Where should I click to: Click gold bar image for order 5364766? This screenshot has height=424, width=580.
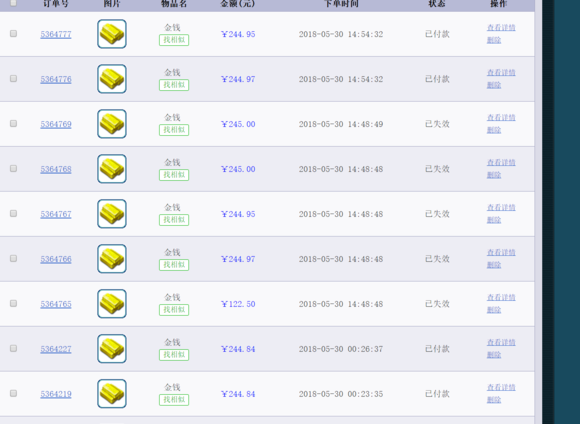point(112,259)
